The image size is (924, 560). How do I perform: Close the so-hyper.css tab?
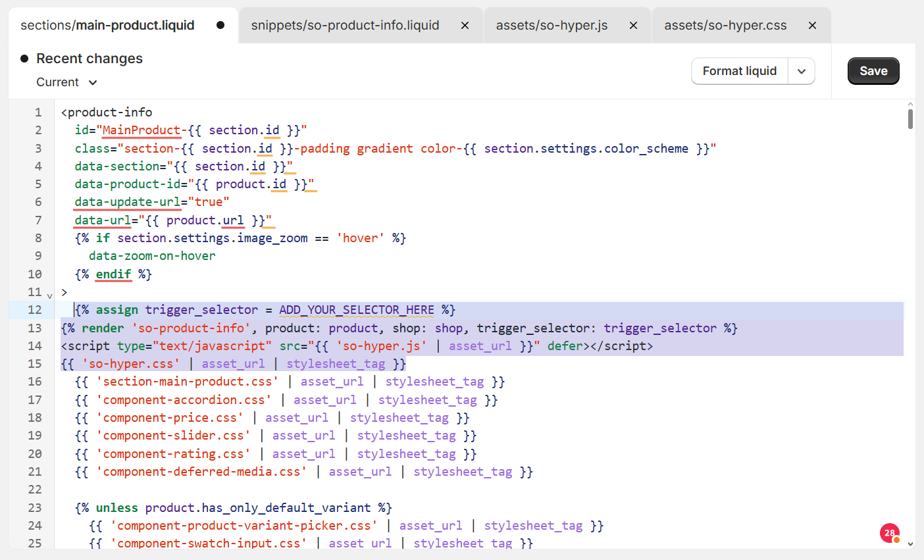pos(812,25)
